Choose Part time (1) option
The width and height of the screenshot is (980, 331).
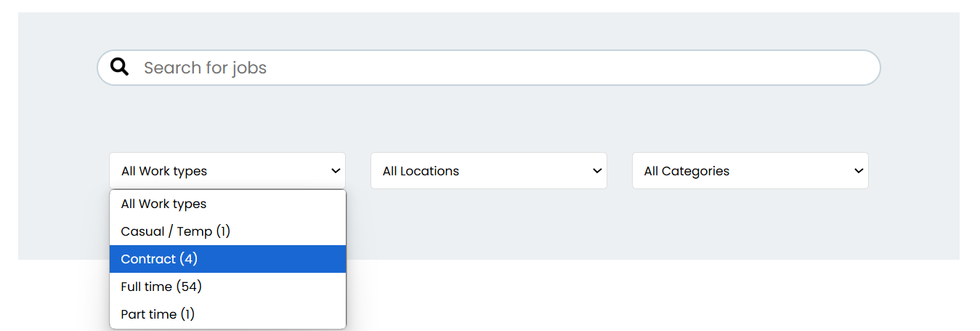click(x=227, y=314)
